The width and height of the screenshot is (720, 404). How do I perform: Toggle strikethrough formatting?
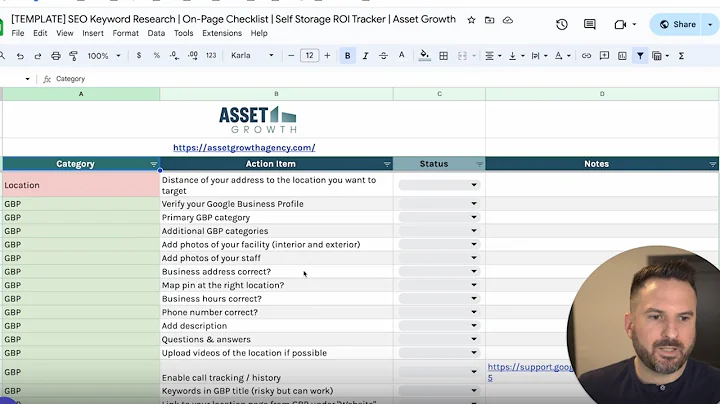pyautogui.click(x=383, y=56)
